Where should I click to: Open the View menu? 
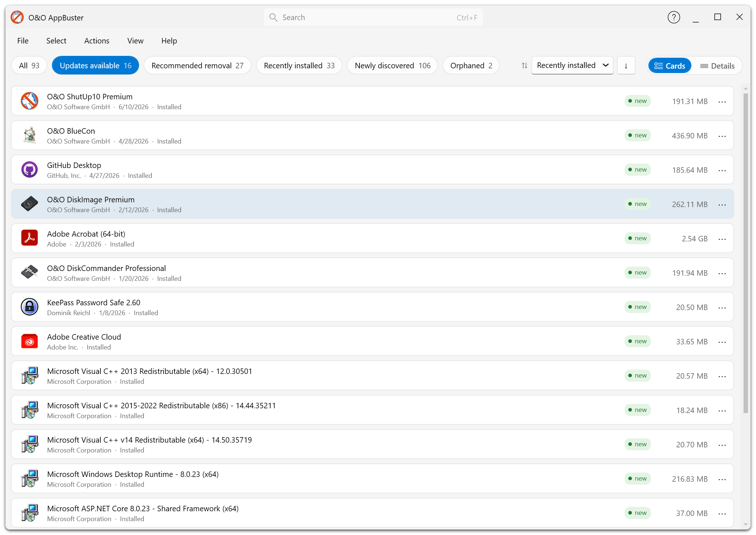(135, 41)
